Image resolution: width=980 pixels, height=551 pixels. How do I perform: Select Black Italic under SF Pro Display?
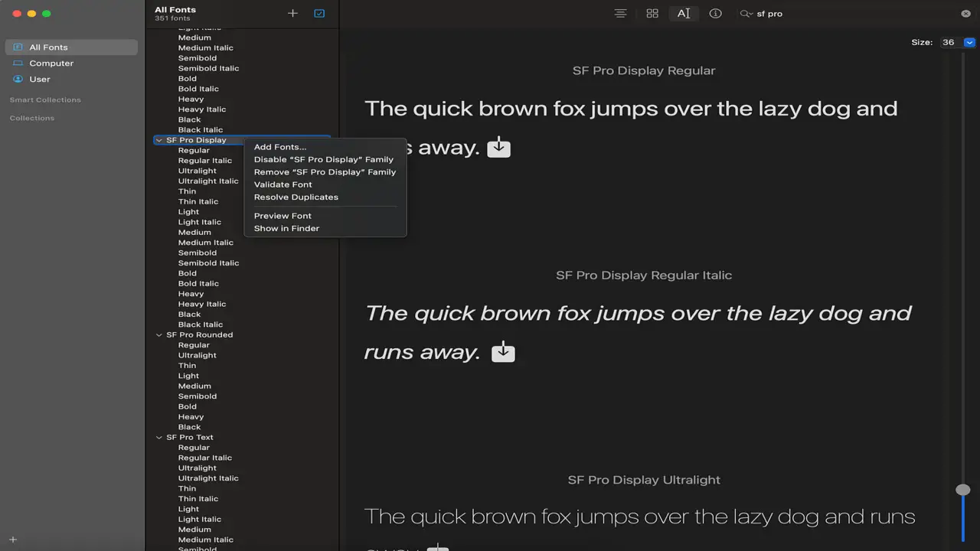click(201, 324)
